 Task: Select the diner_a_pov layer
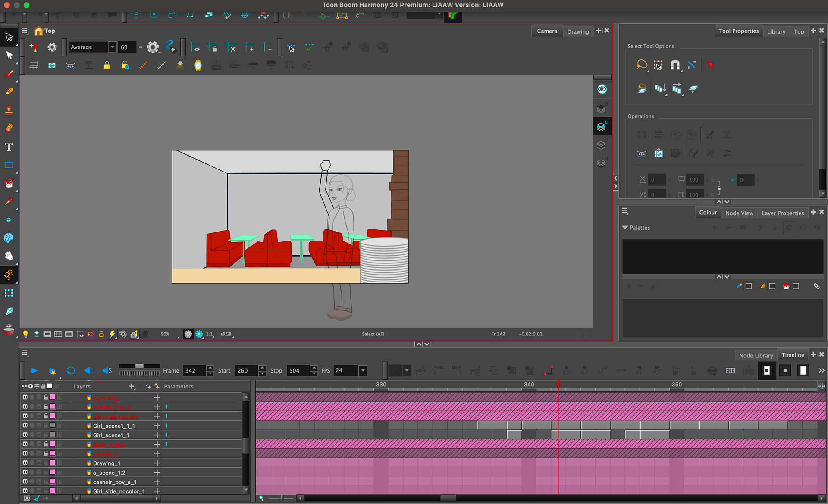click(x=109, y=445)
